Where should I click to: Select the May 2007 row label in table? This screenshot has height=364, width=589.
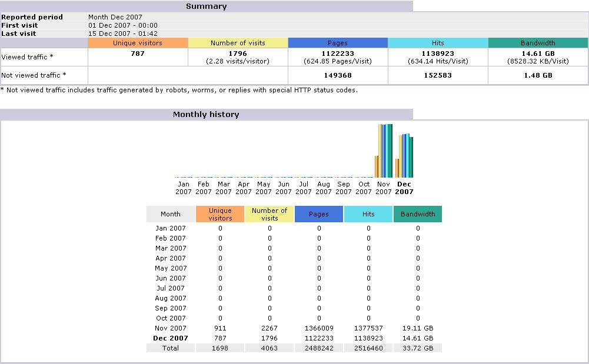coord(171,268)
